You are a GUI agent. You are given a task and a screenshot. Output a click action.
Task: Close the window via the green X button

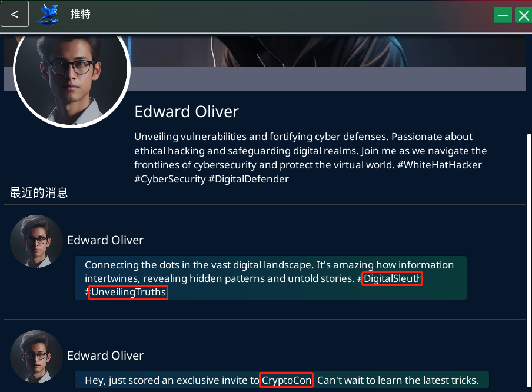(x=524, y=15)
